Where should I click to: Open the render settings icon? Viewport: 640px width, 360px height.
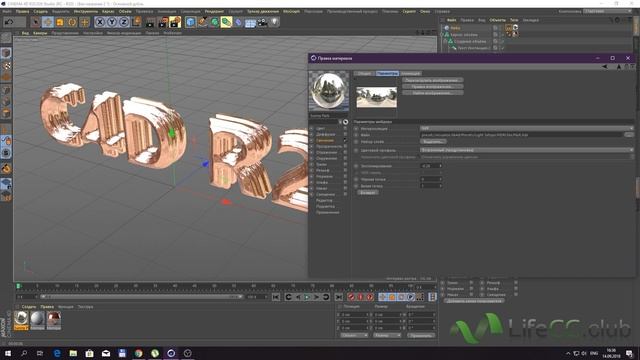coord(175,22)
